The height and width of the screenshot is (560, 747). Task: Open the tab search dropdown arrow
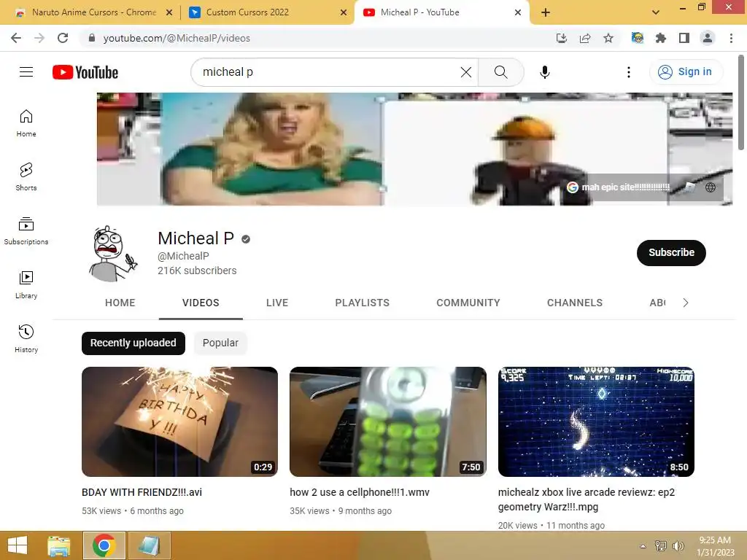click(x=656, y=12)
